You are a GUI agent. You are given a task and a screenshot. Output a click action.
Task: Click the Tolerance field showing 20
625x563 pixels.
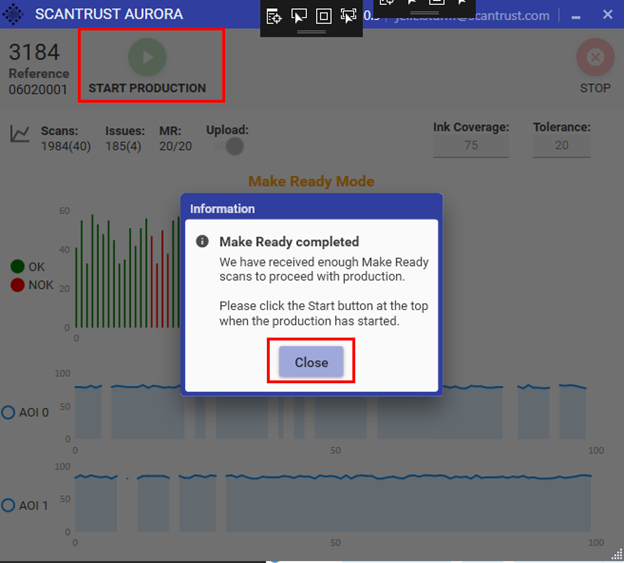coord(561,145)
